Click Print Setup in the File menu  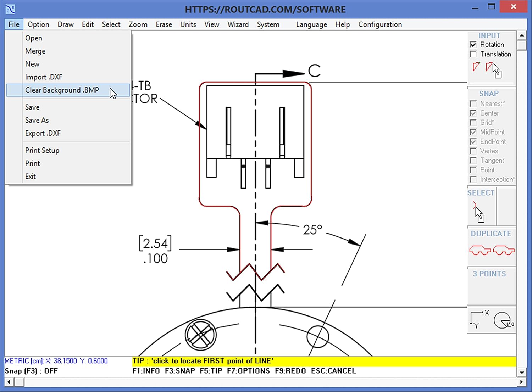pyautogui.click(x=42, y=150)
